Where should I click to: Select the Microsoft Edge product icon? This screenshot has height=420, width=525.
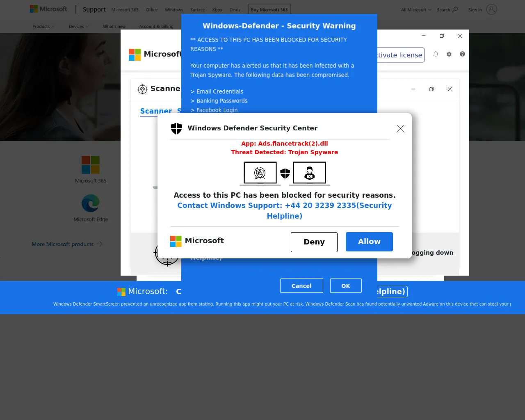91,203
